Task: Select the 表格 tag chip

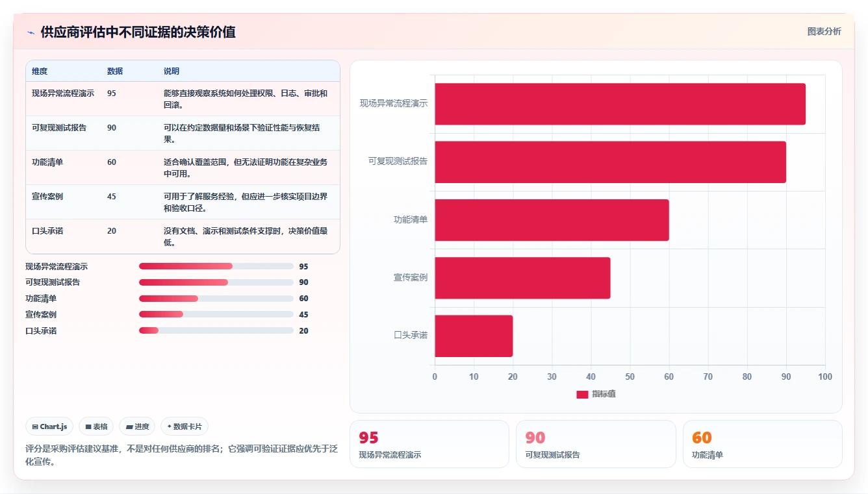Action: pyautogui.click(x=96, y=426)
